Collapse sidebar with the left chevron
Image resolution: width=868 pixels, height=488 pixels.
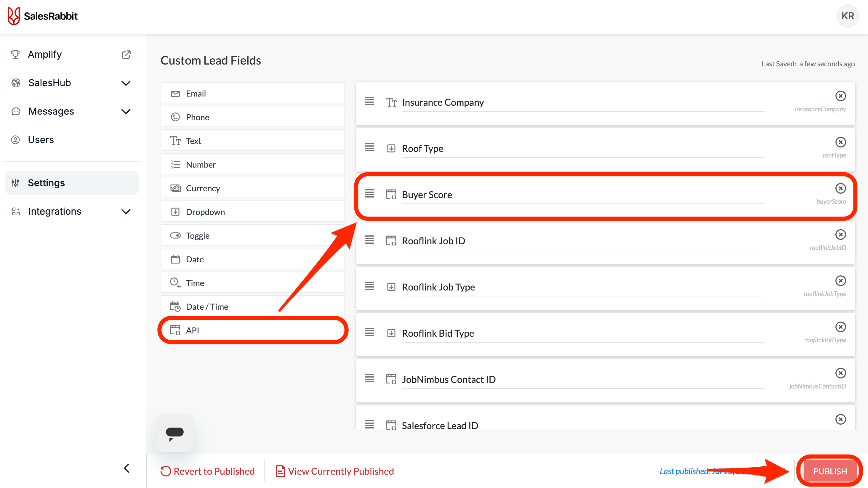(127, 468)
